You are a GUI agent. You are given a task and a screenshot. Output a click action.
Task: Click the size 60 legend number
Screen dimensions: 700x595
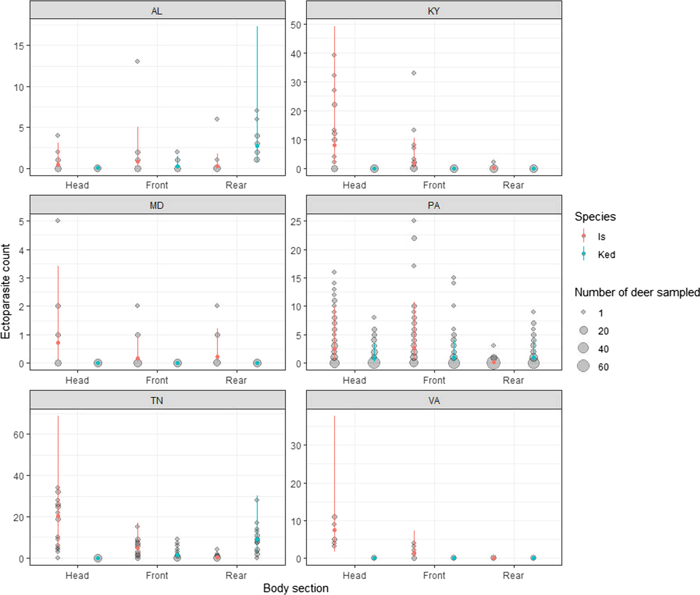coord(603,367)
